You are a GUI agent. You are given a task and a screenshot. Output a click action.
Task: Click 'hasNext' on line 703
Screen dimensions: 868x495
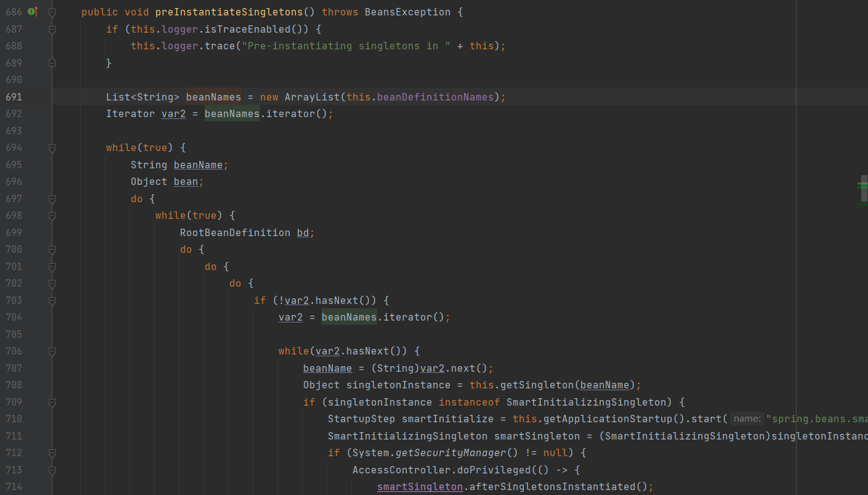(x=337, y=300)
